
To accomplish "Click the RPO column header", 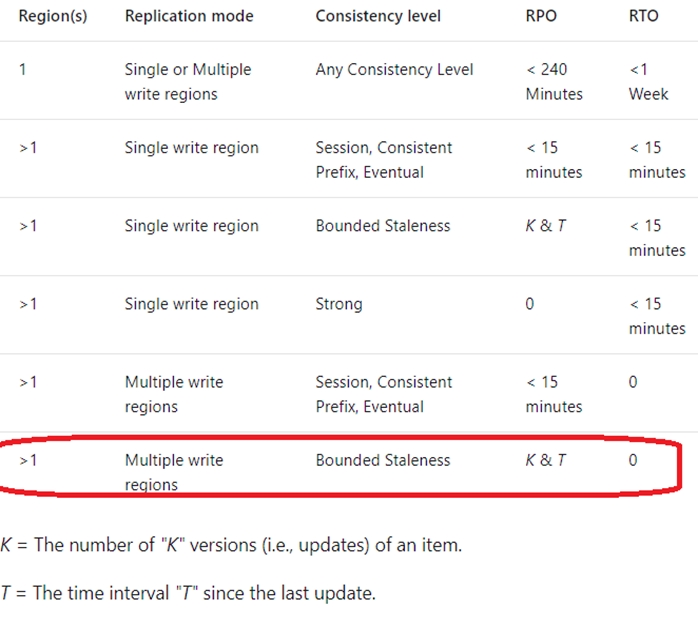I will [x=541, y=16].
